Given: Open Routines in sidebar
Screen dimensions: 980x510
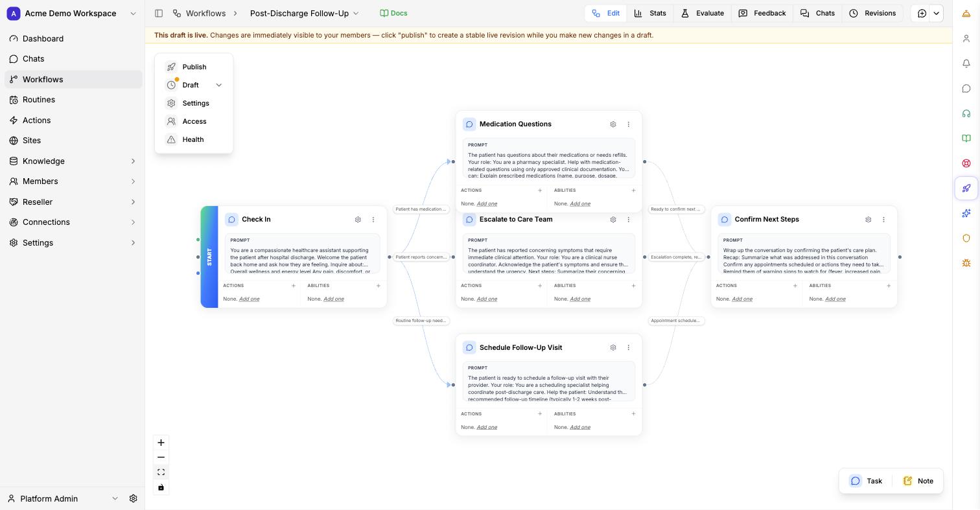Looking at the screenshot, I should 73,100.
